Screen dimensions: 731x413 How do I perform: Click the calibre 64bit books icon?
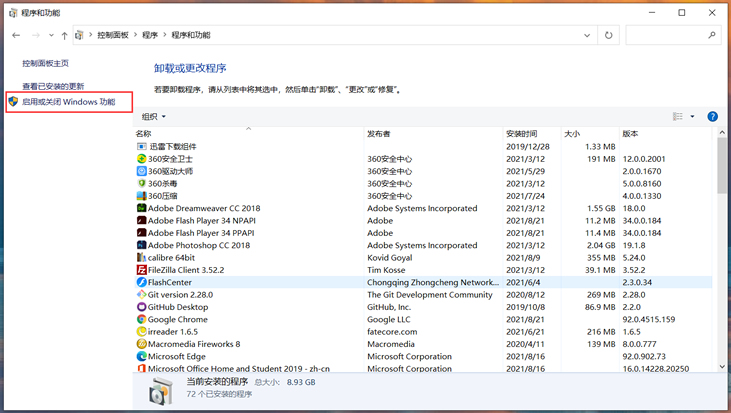coord(142,258)
